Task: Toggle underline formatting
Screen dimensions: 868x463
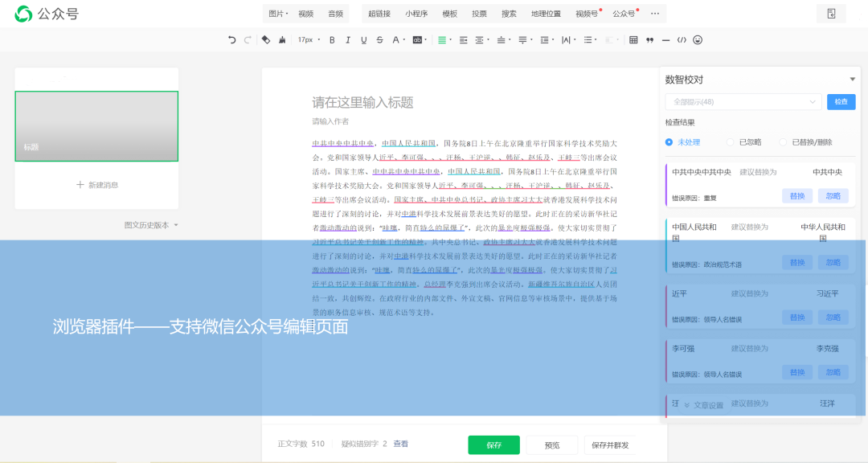Action: click(x=364, y=40)
